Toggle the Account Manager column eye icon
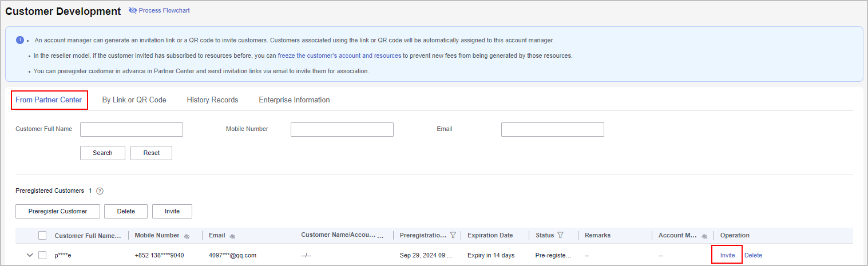This screenshot has height=266, width=868. 704,236
